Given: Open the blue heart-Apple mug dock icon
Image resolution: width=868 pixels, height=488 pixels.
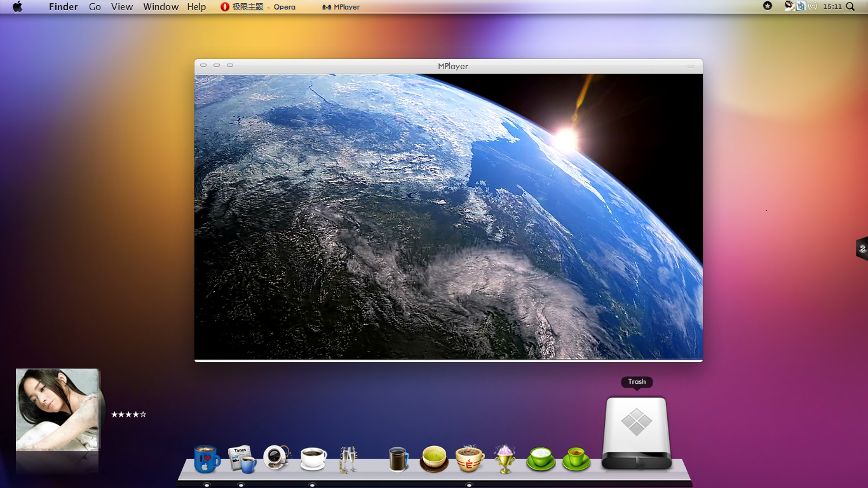Looking at the screenshot, I should click(x=207, y=459).
